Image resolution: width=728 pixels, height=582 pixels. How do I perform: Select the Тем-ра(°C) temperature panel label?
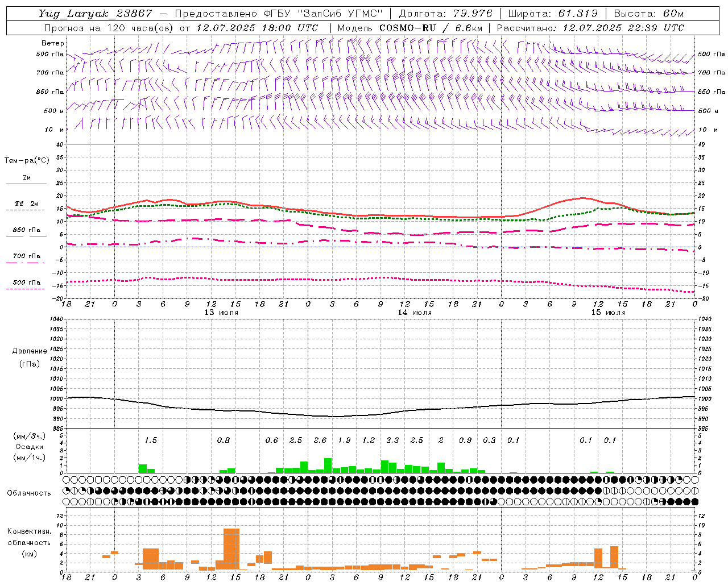click(27, 161)
